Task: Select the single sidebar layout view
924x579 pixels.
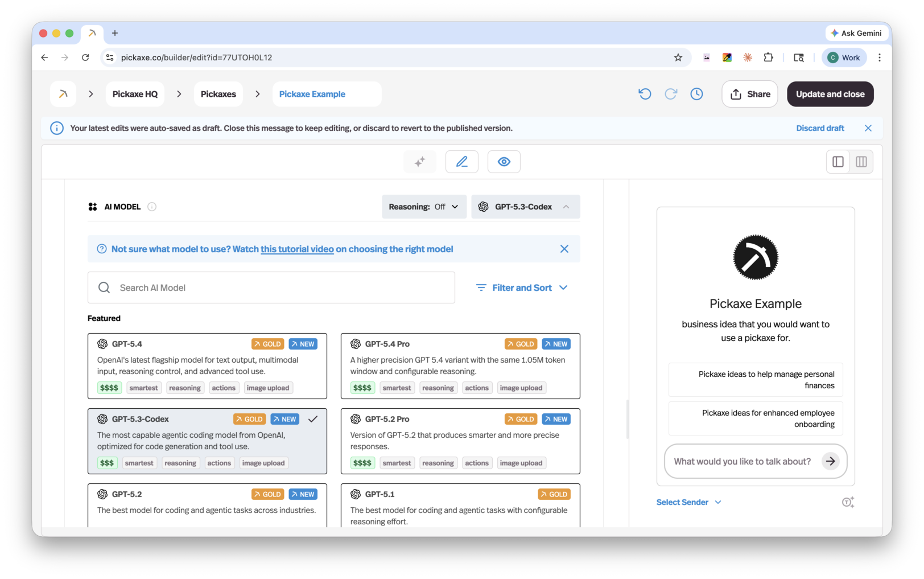Action: [x=838, y=162]
